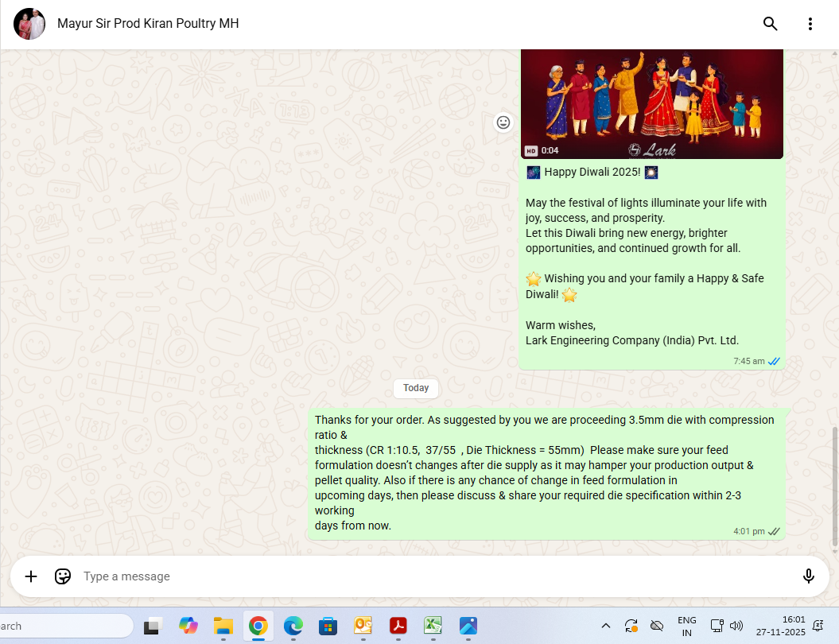Launch Microsoft Edge from taskbar
Screen dimensions: 839x644
coord(293,627)
